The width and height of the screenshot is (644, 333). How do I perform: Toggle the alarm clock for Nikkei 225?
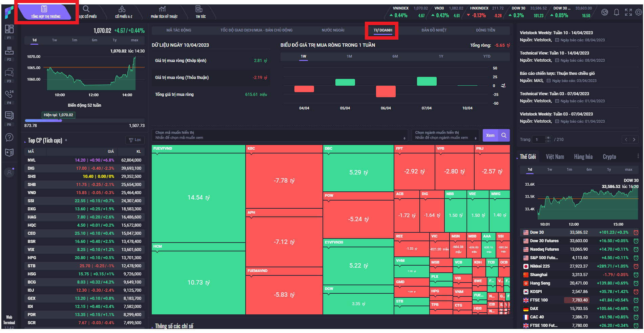(x=636, y=266)
